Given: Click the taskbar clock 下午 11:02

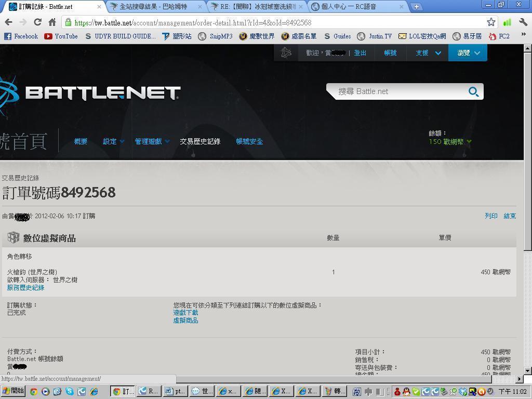Looking at the screenshot, I should (512, 392).
